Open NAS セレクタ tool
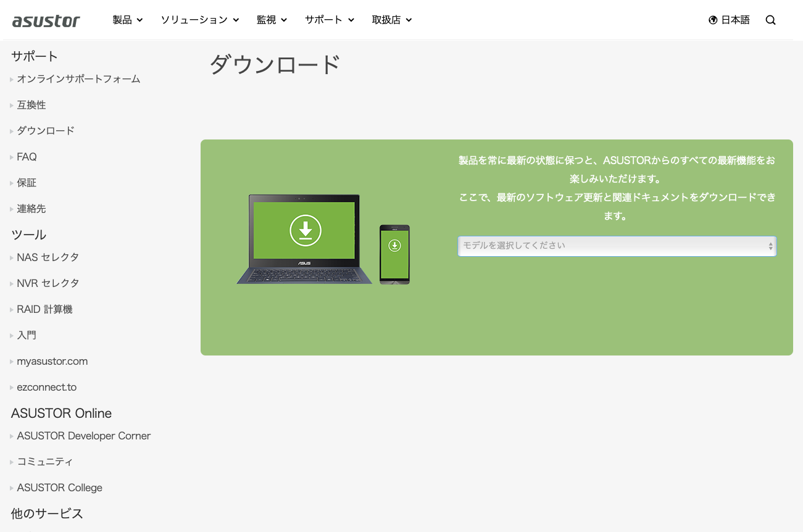The image size is (803, 532). click(x=48, y=257)
